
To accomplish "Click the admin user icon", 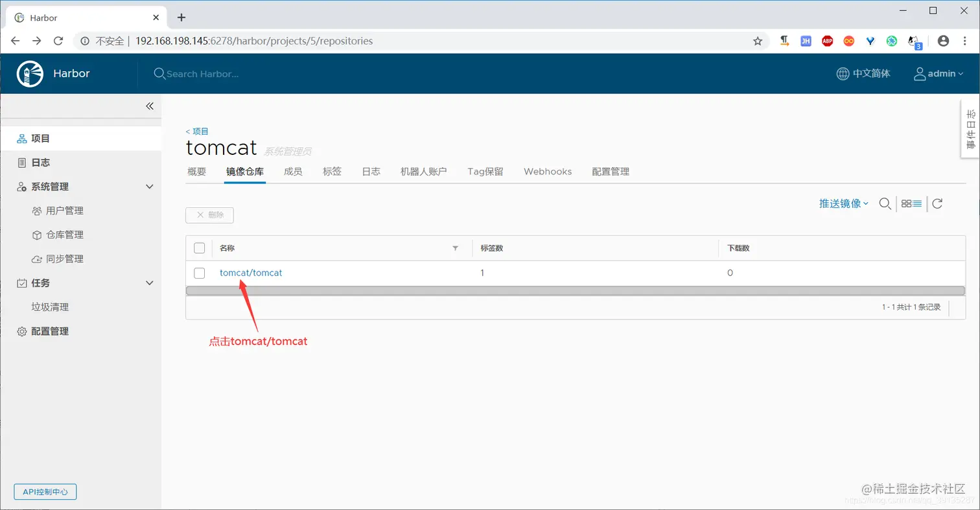I will pyautogui.click(x=919, y=74).
